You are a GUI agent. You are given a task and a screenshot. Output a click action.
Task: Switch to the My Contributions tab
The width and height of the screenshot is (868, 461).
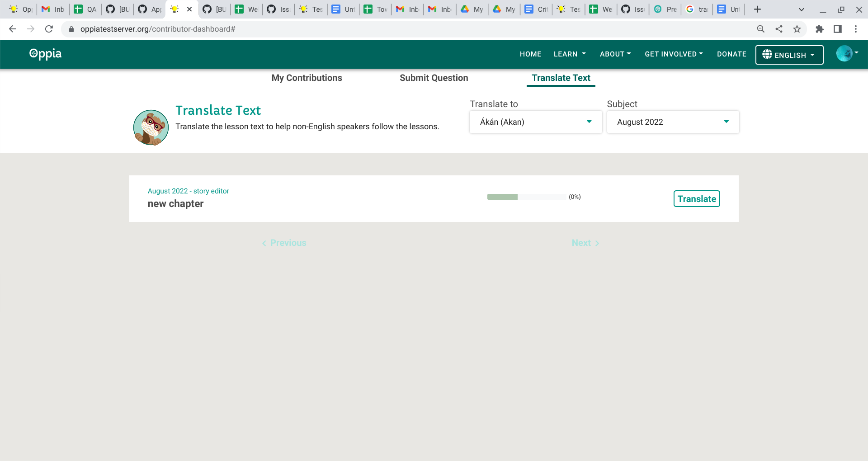point(307,78)
